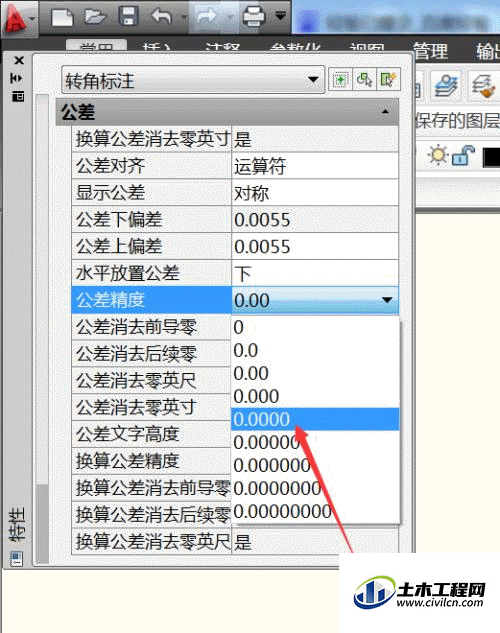Edit the 公差上偏差 value field
Viewport: 500px width, 633px height.
pyautogui.click(x=315, y=246)
